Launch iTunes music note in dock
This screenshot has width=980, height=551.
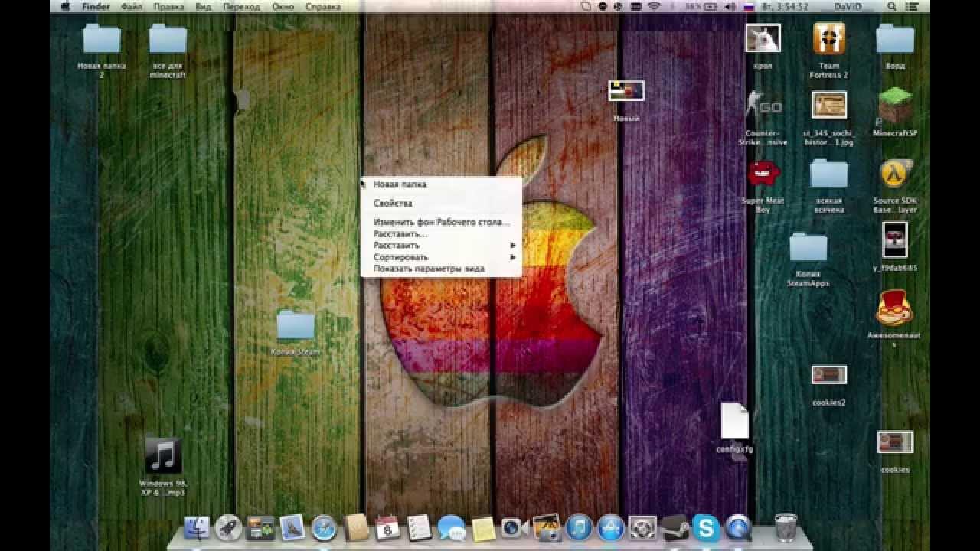point(579,527)
